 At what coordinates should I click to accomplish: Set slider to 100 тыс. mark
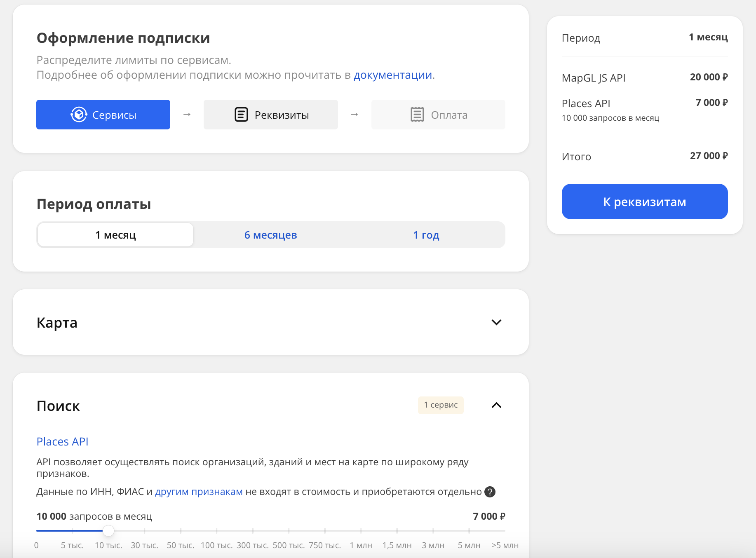[x=217, y=531]
